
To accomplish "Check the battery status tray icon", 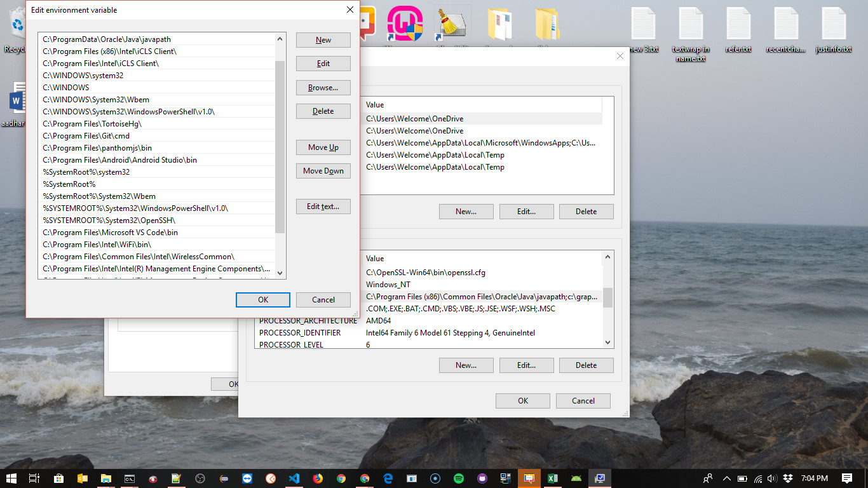I will pyautogui.click(x=742, y=478).
